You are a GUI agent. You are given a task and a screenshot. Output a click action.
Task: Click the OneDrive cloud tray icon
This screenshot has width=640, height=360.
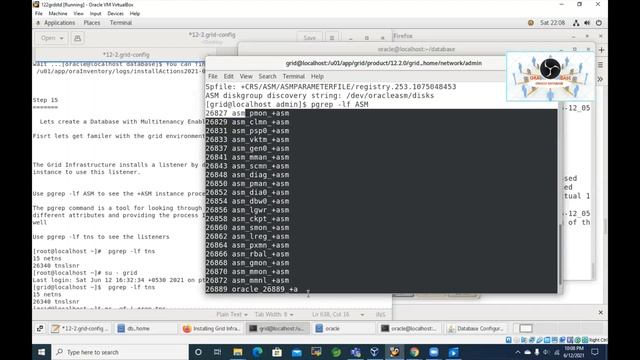click(527, 352)
